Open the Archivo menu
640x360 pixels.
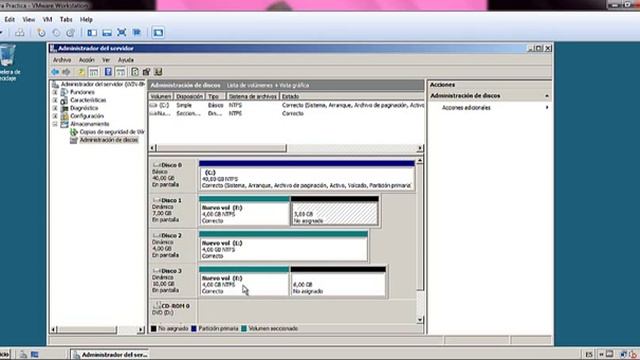tap(62, 60)
